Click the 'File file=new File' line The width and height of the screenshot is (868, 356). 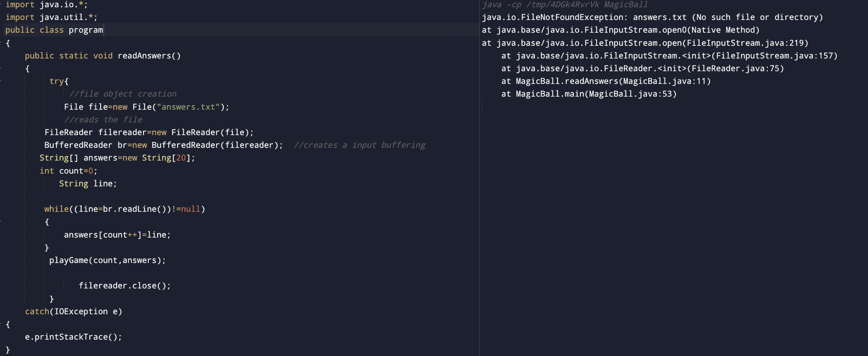coord(147,107)
